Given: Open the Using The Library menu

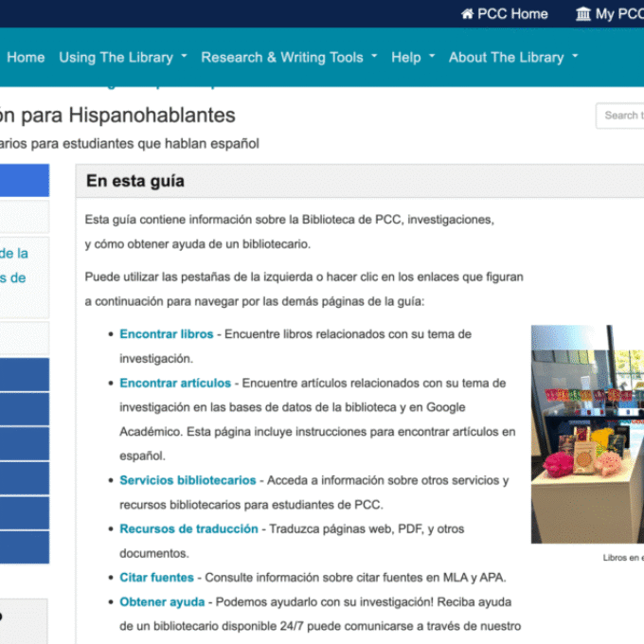Looking at the screenshot, I should 116,57.
